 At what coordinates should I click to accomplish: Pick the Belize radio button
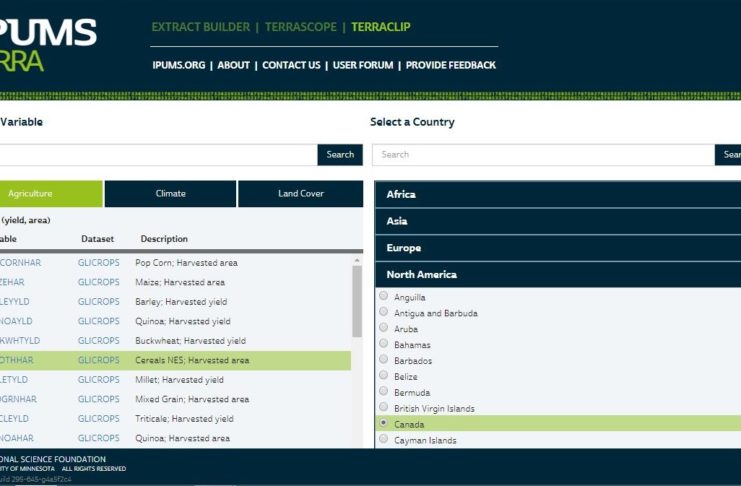click(383, 377)
